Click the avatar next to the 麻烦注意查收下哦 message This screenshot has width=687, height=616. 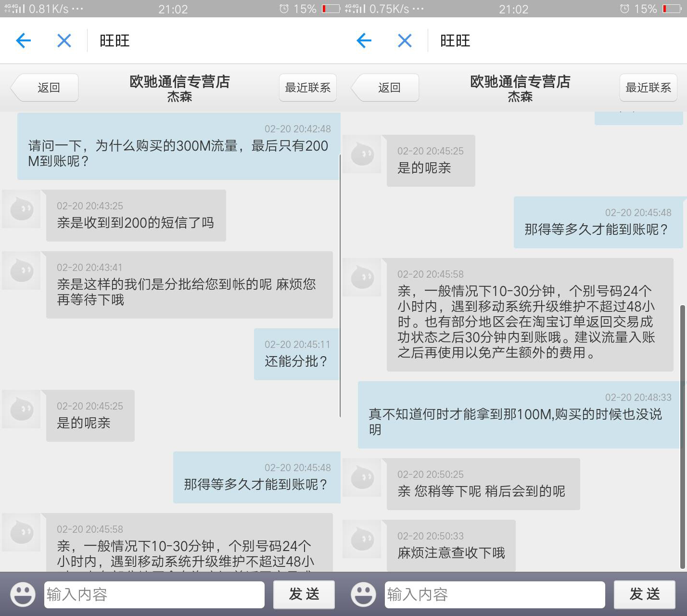[x=362, y=539]
